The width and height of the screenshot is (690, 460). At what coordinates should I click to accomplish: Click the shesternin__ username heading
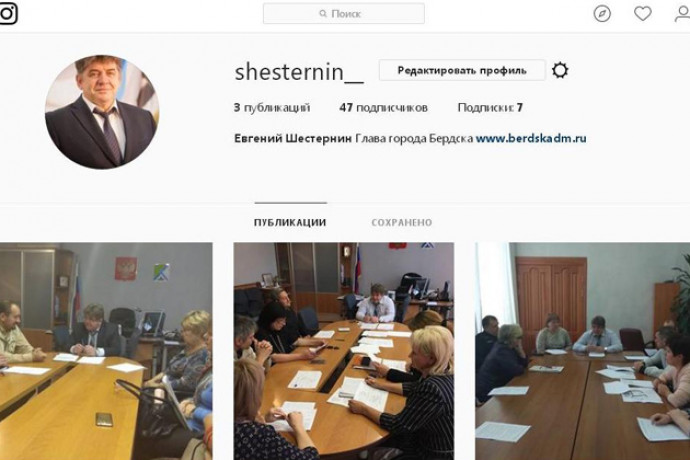tap(299, 72)
